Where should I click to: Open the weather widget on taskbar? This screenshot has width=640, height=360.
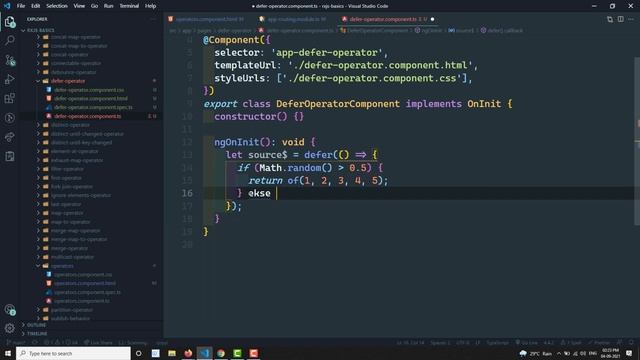click(x=536, y=353)
